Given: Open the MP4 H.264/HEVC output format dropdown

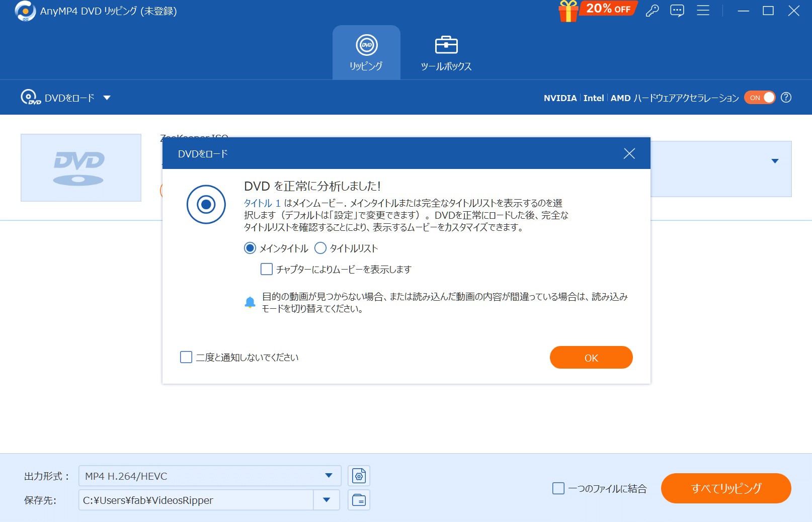Looking at the screenshot, I should 329,476.
